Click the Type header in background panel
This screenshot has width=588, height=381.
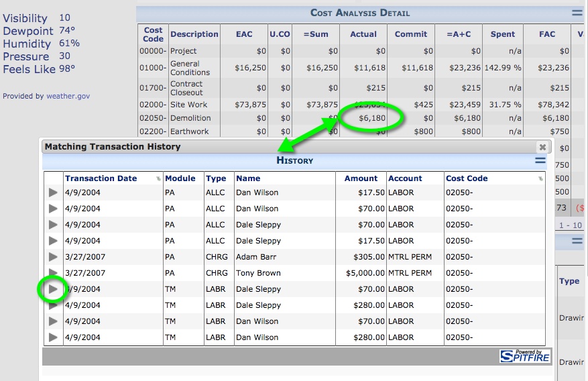[569, 281]
